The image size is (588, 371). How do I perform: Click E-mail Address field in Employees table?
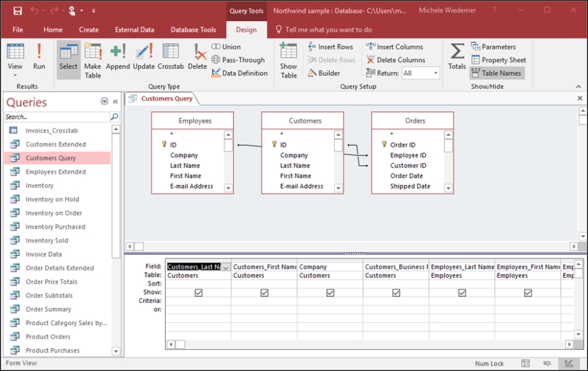pos(192,186)
